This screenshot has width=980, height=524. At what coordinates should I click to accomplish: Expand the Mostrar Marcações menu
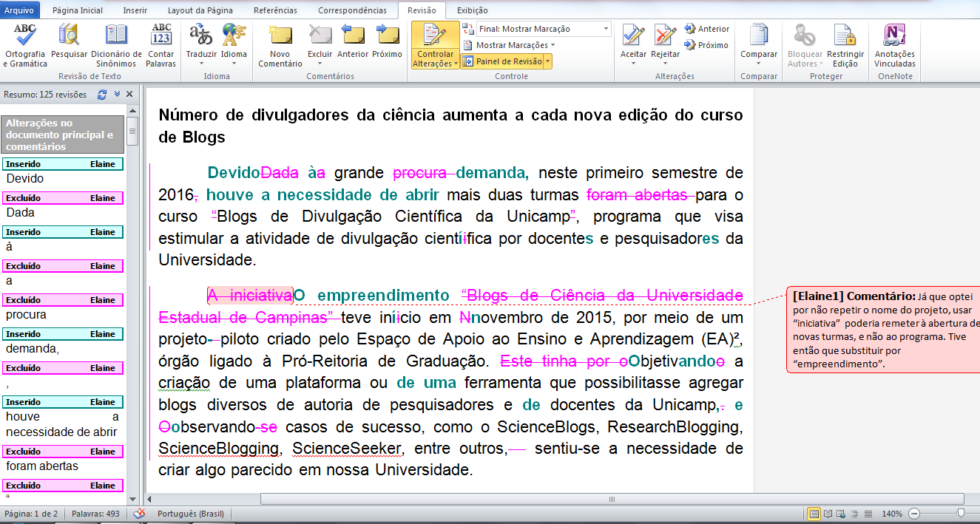511,44
